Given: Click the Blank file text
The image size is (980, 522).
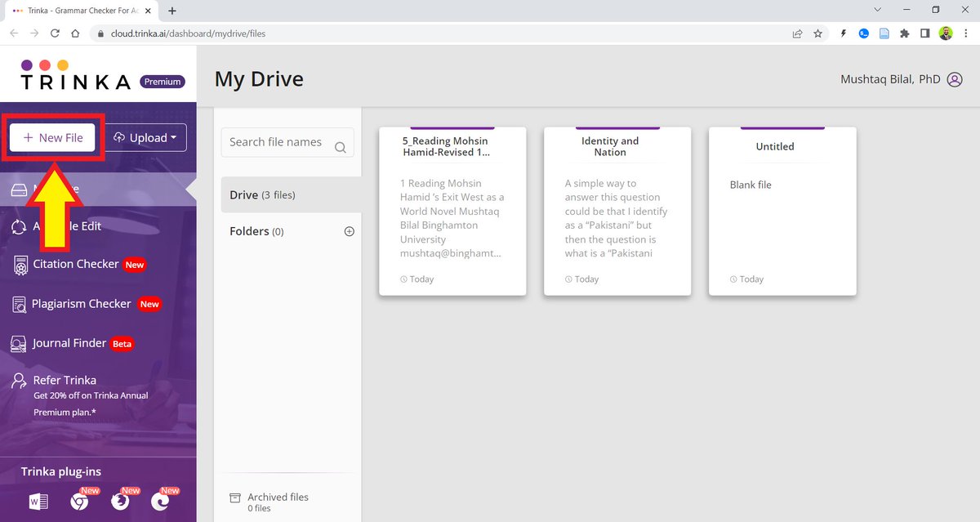Looking at the screenshot, I should pyautogui.click(x=751, y=185).
